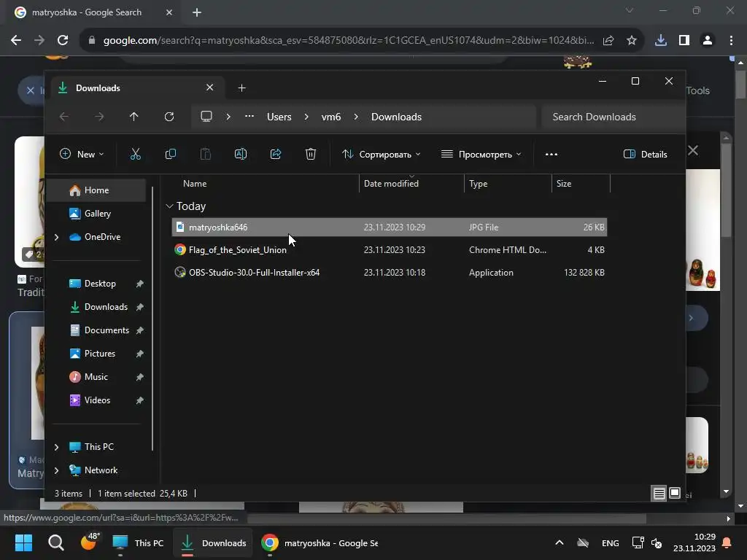Viewport: 747px width, 560px height.
Task: Expand This PC in navigation pane
Action: pos(56,447)
